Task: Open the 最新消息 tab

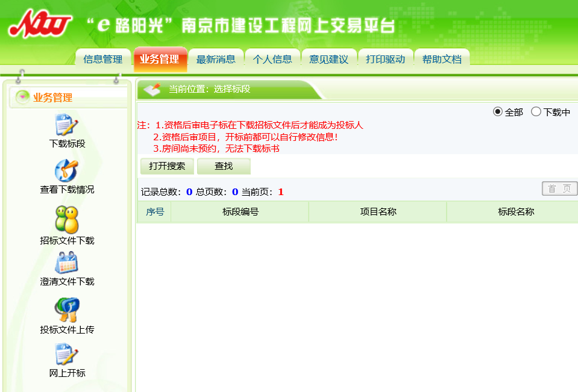Action: click(216, 59)
